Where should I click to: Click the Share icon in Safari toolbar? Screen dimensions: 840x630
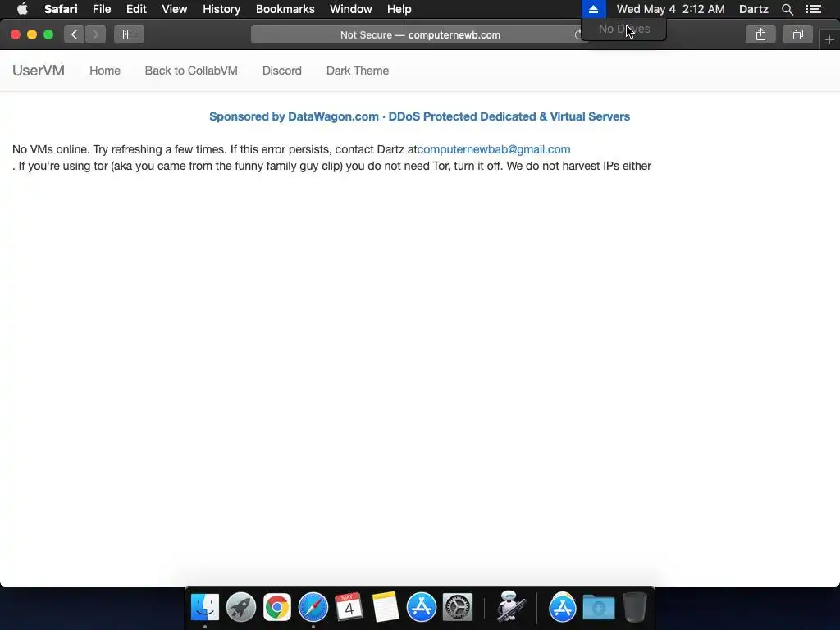[x=760, y=34]
